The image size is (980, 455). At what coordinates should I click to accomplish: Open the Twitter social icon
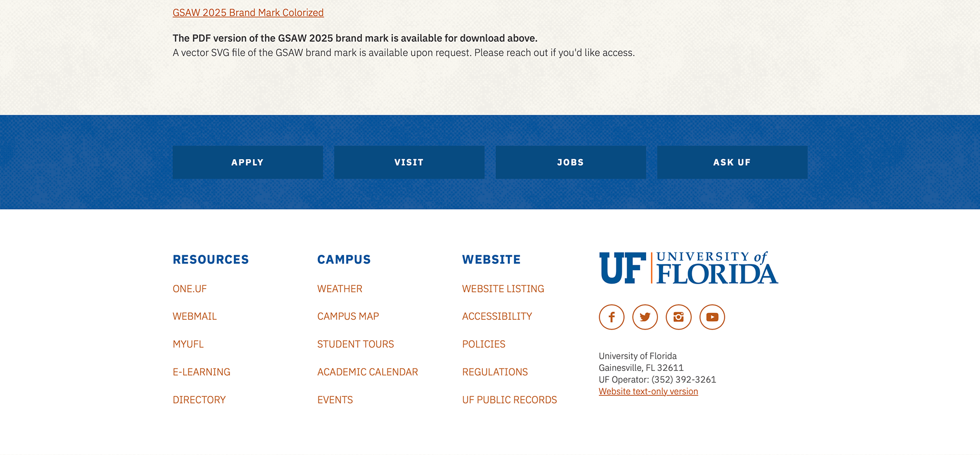(645, 317)
